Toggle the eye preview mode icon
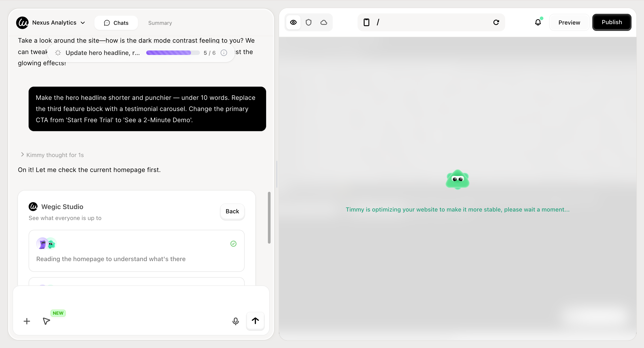 294,23
